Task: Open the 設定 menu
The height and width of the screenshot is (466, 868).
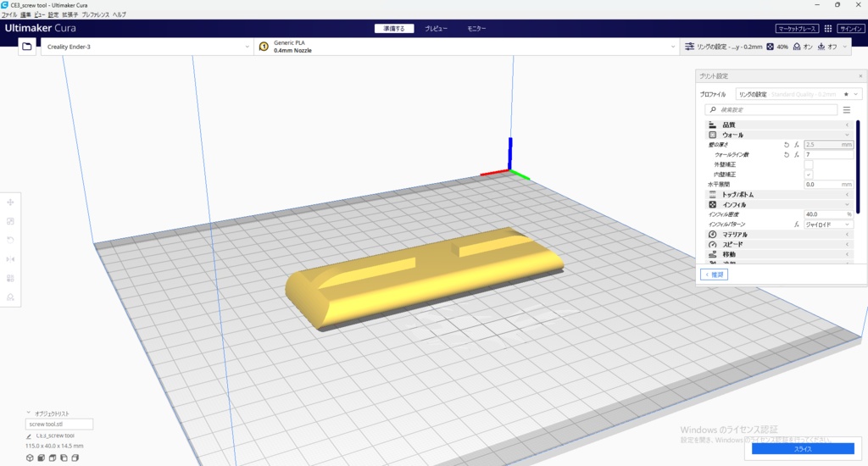Action: tap(53, 15)
